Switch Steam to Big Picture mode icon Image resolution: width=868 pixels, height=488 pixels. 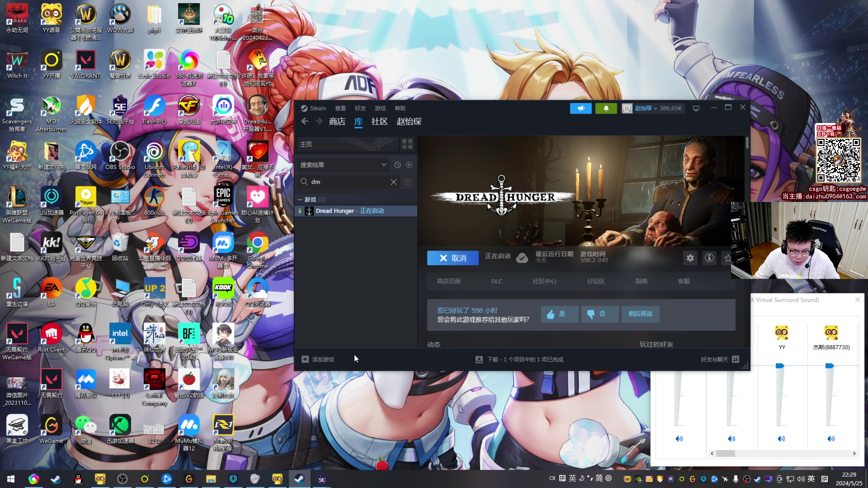696,108
